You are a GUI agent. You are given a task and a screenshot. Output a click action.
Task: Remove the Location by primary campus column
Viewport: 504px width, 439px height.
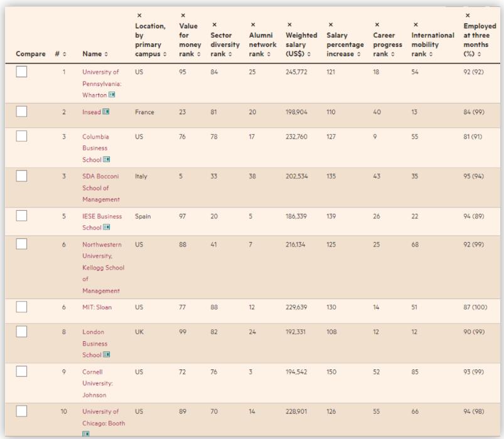pos(139,16)
